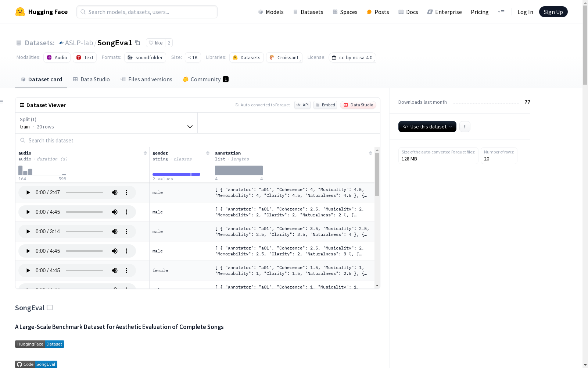Play the 3:14 audio clip
Screen dimensions: 588x368
coord(28,231)
